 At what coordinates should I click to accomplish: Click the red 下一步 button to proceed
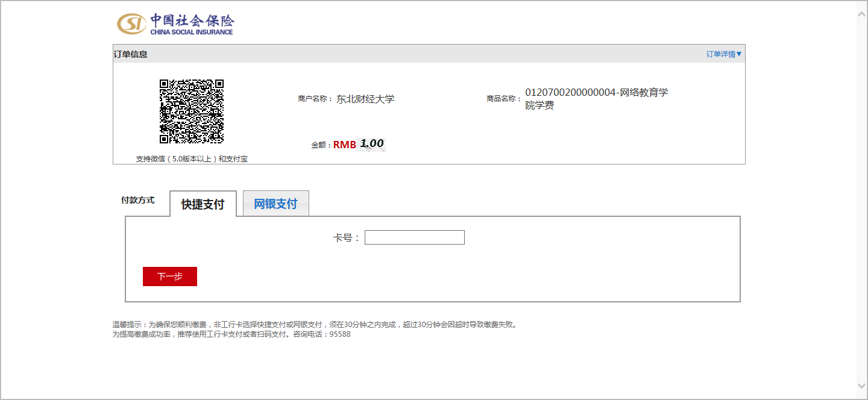(169, 277)
